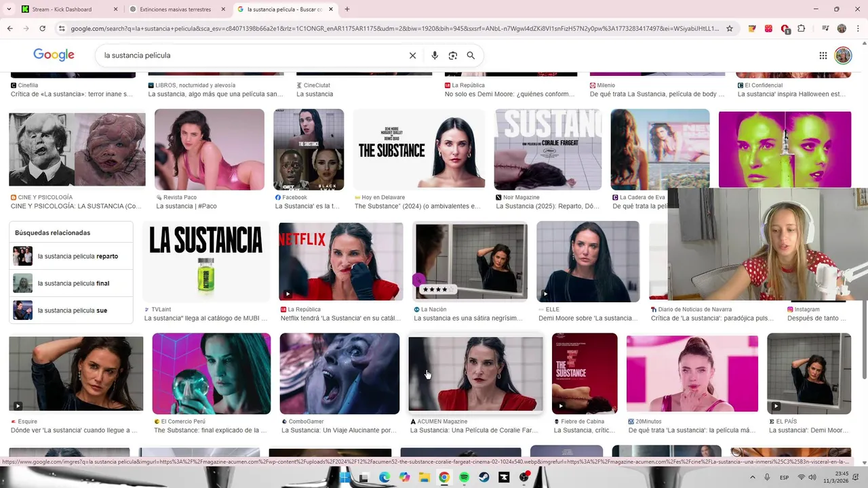The image size is (868, 488).
Task: Open the Google account avatar on page
Action: 843,56
